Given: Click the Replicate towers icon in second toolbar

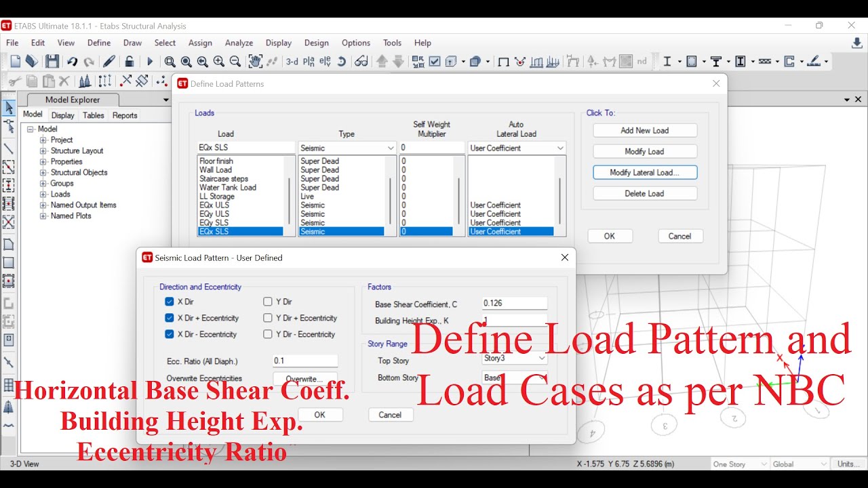Looking at the screenshot, I should pos(85,81).
